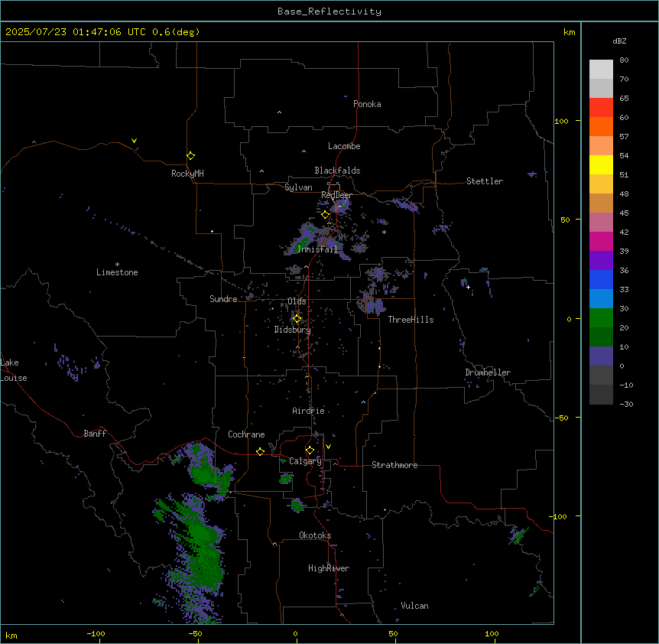Click the right axis -50 km tick label
This screenshot has width=659, height=644.
click(x=561, y=418)
